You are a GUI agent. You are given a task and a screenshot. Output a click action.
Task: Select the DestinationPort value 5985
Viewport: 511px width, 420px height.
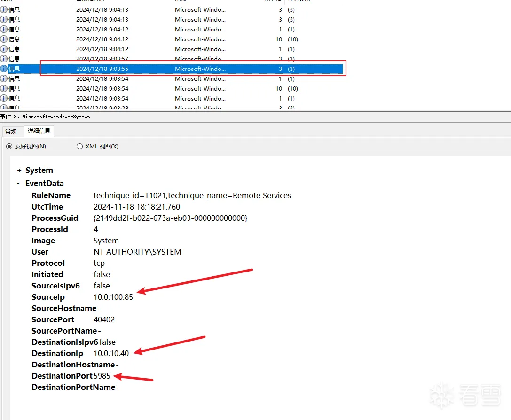click(x=102, y=376)
